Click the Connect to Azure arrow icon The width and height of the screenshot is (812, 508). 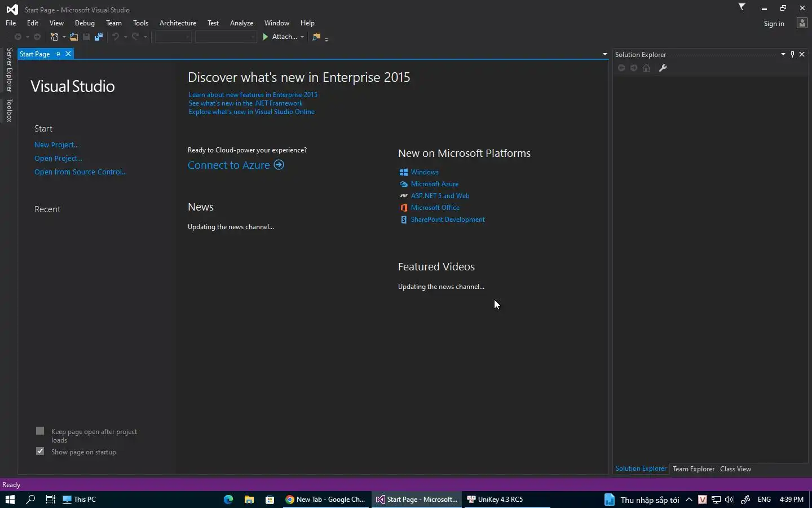[279, 165]
